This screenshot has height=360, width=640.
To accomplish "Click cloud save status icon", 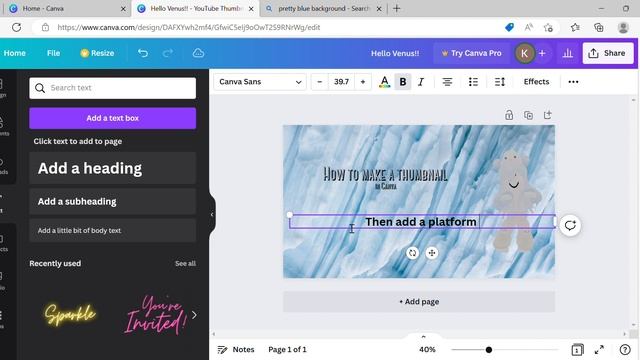I will (x=198, y=53).
